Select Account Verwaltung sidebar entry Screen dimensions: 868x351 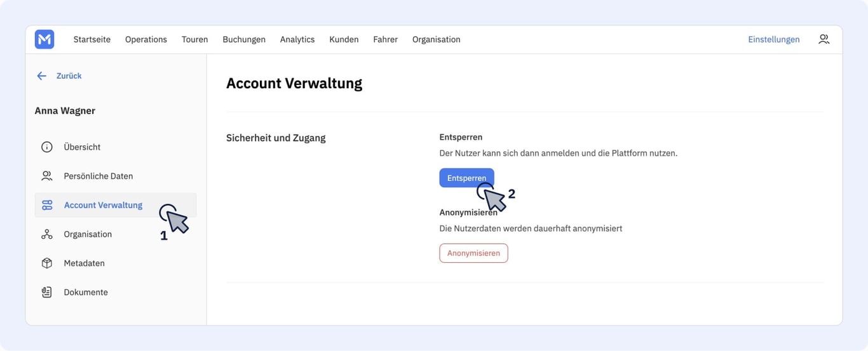pyautogui.click(x=116, y=205)
